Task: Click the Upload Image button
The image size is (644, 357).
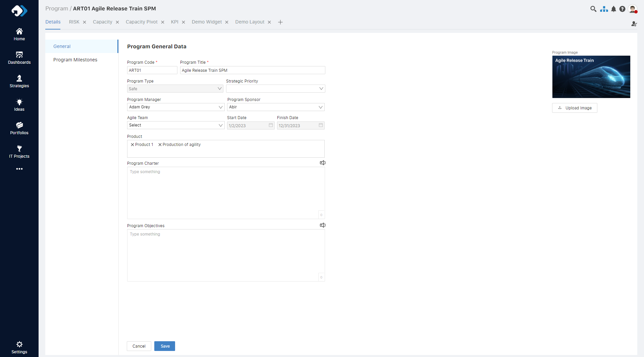Action: point(575,108)
